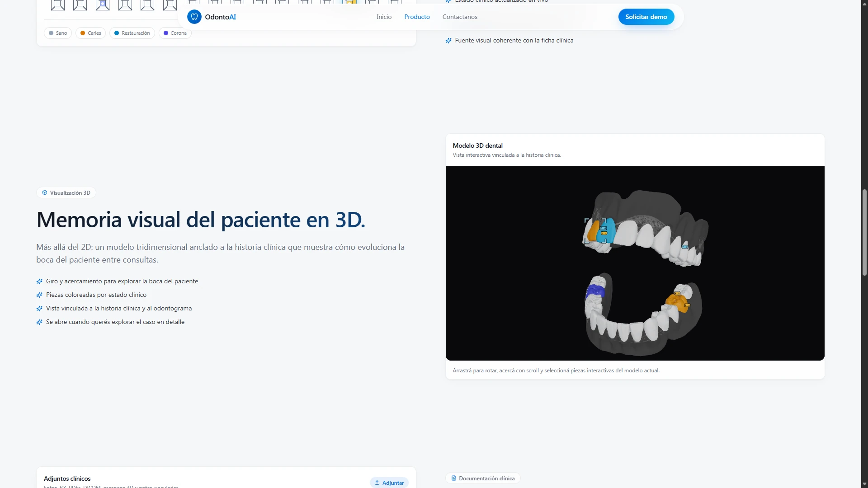Click the Adjuntos clínicos section title
This screenshot has height=488, width=868.
pos(67,479)
